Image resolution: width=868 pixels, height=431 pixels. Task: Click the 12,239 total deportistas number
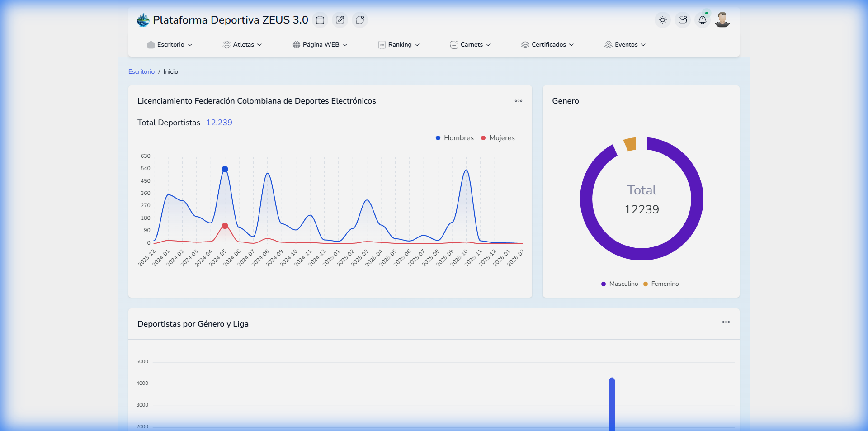(219, 123)
